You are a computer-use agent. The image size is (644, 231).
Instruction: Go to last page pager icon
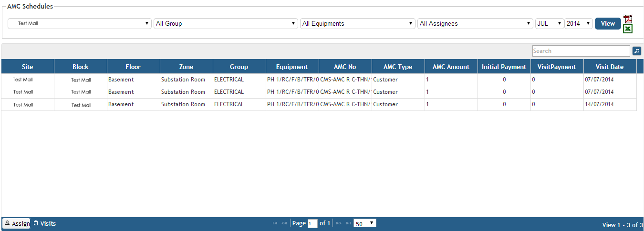(x=348, y=223)
